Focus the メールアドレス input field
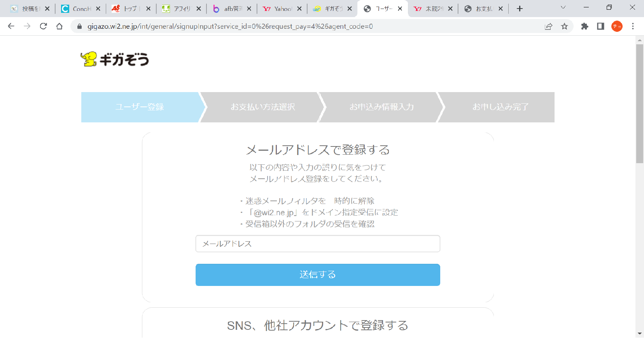This screenshot has height=338, width=644. (317, 244)
